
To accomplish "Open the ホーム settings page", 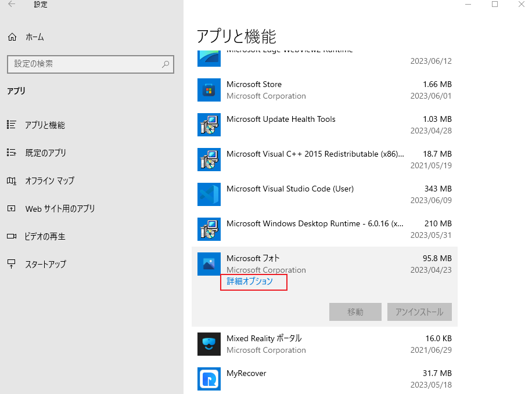I will (35, 37).
